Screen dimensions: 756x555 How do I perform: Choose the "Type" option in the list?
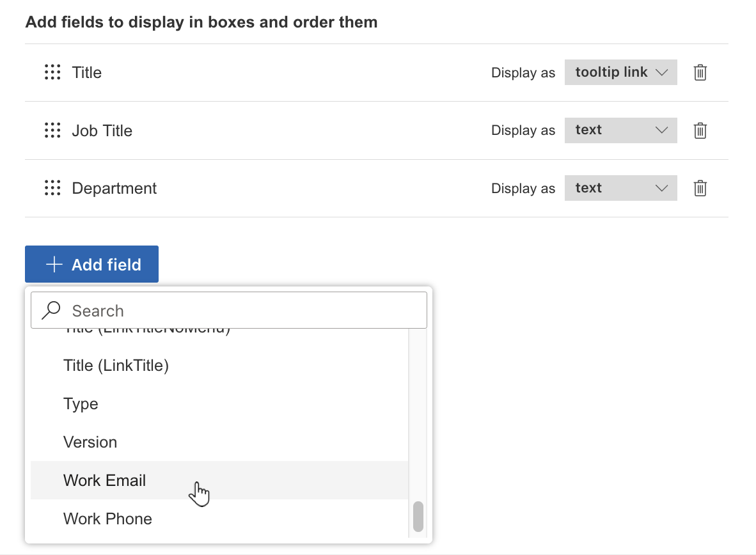tap(81, 404)
